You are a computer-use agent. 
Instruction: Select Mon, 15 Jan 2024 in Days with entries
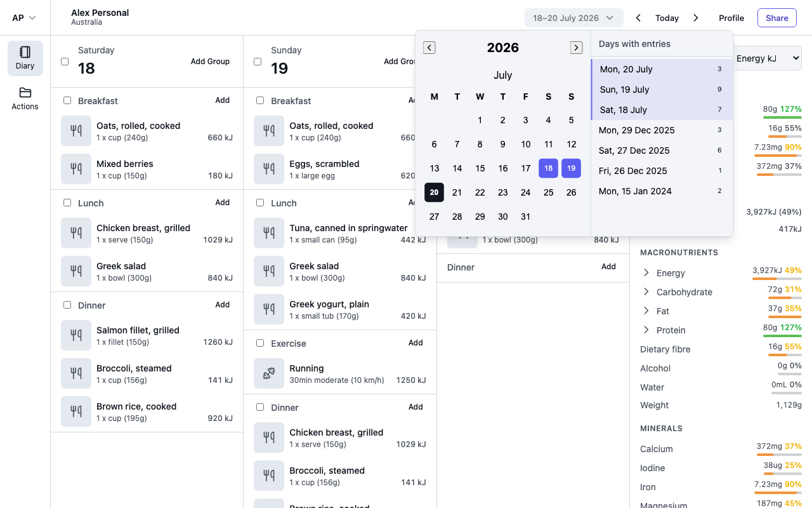point(662,191)
